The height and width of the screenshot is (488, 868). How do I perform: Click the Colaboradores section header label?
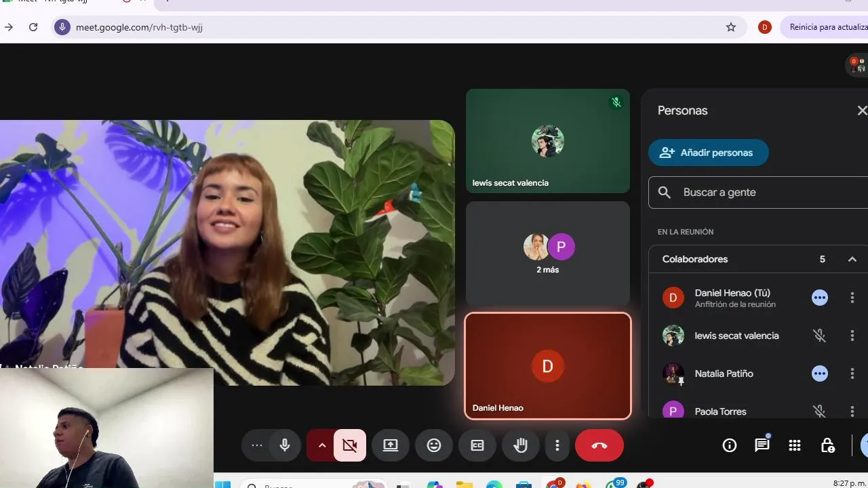695,259
